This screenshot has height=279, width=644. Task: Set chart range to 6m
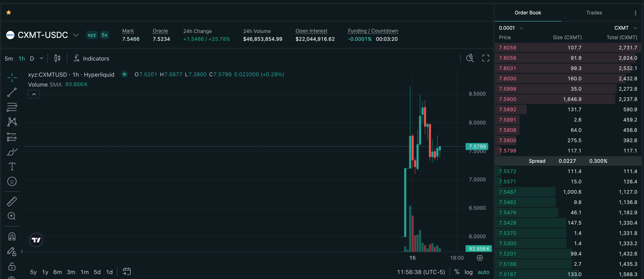[x=57, y=272]
